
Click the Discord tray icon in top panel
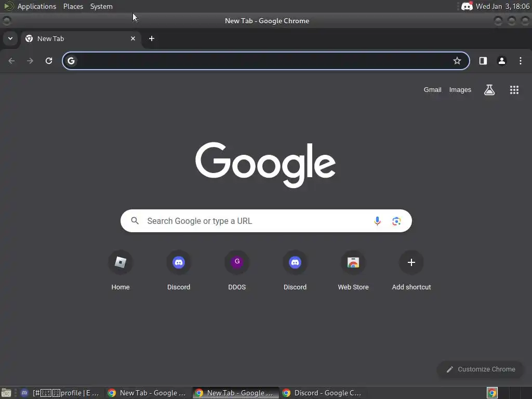click(x=467, y=6)
